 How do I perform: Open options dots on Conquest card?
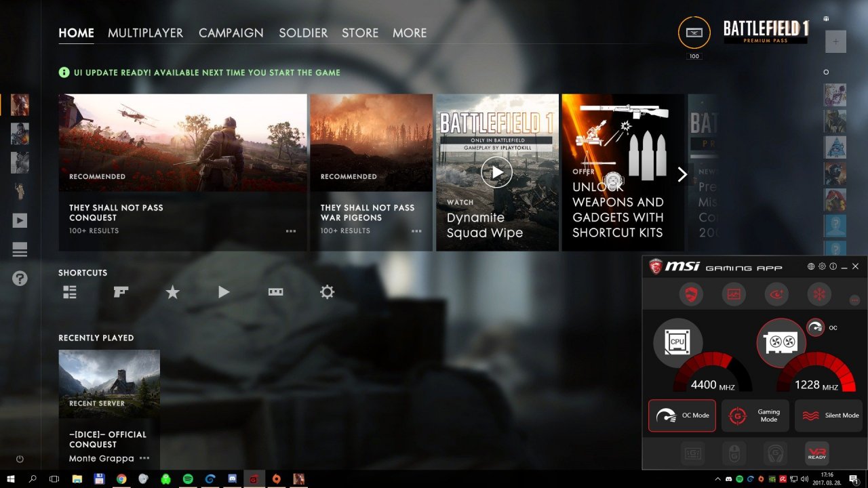[x=291, y=231]
